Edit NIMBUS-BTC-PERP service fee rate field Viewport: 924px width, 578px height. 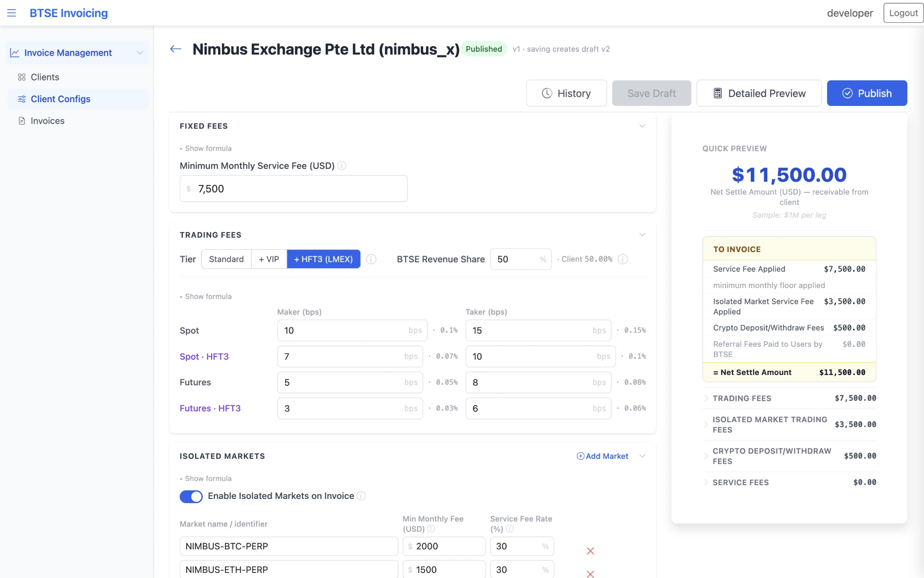pos(522,546)
